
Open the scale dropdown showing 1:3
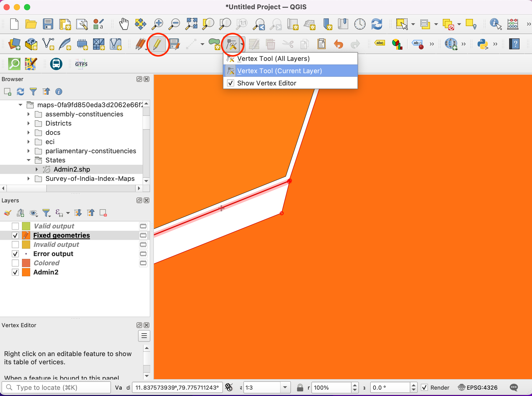[x=285, y=388]
